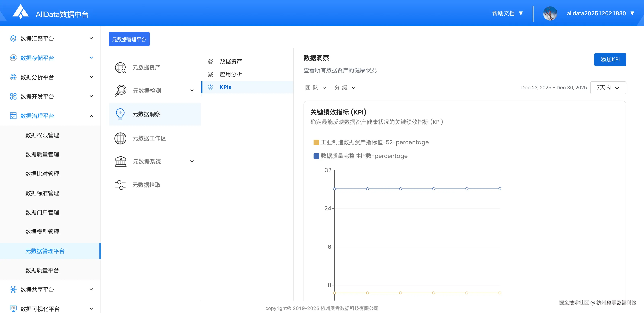Click the last yellow line data point
The width and height of the screenshot is (644, 313).
(500, 293)
